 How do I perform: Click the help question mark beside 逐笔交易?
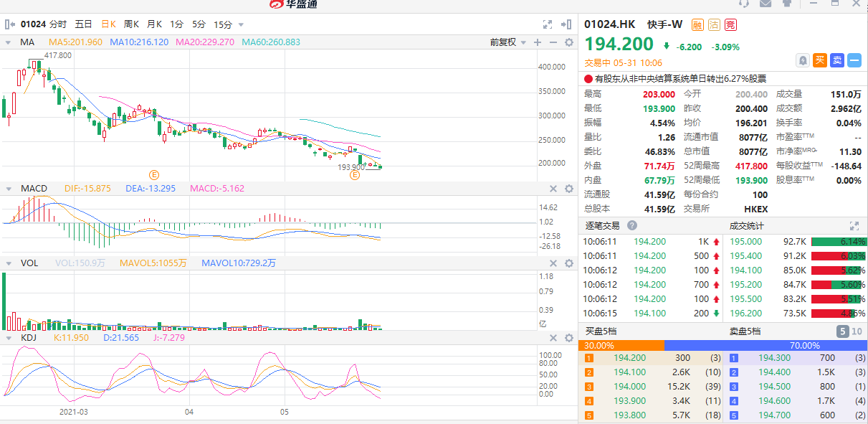click(x=632, y=225)
